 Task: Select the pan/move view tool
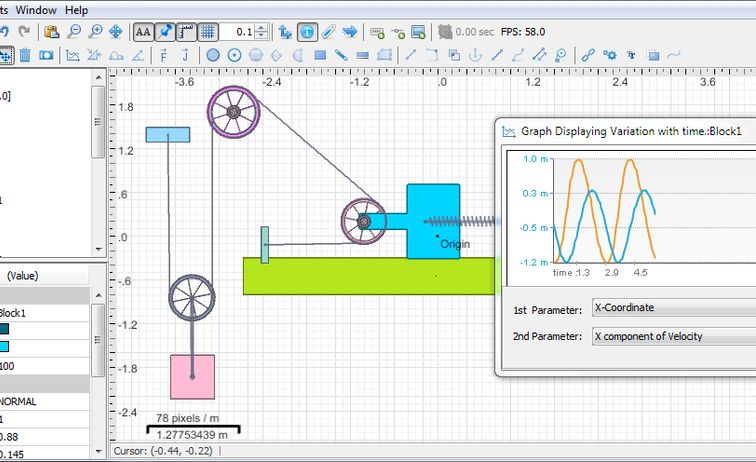pyautogui.click(x=115, y=32)
